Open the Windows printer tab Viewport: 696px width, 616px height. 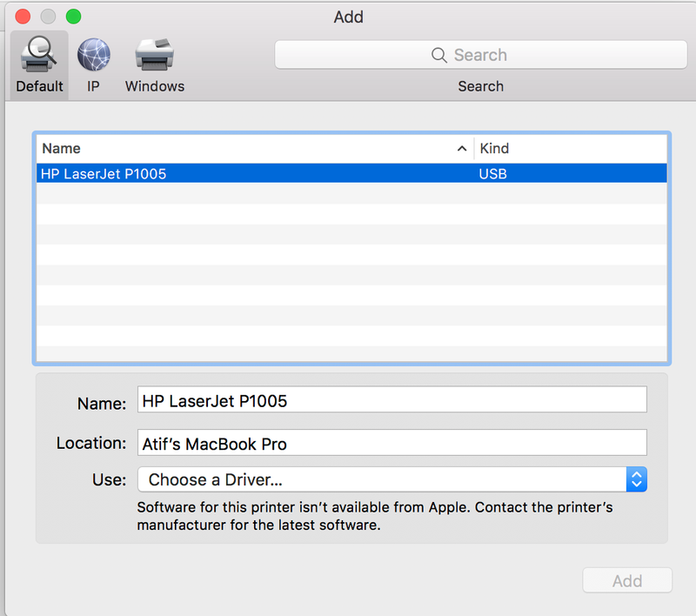pyautogui.click(x=155, y=64)
